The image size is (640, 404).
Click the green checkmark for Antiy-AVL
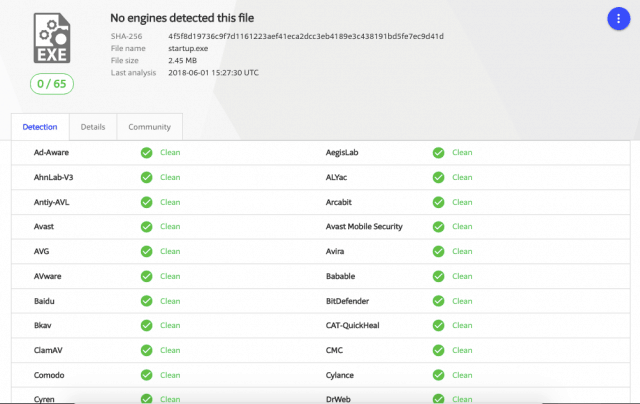pos(147,202)
